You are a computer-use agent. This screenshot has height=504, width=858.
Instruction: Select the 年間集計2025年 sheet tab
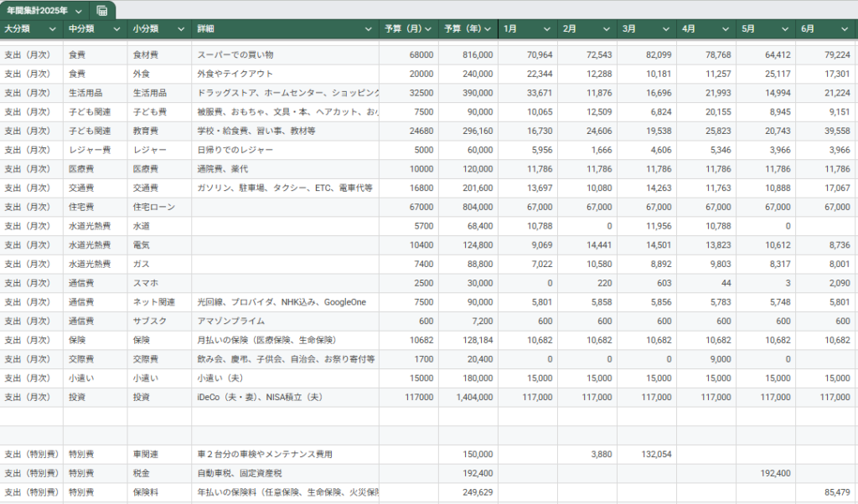[x=38, y=11]
